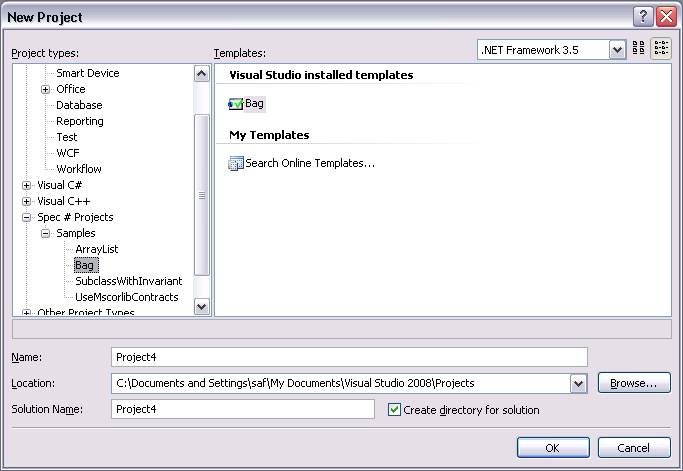
Task: Select the Bag template label
Action: pos(254,104)
